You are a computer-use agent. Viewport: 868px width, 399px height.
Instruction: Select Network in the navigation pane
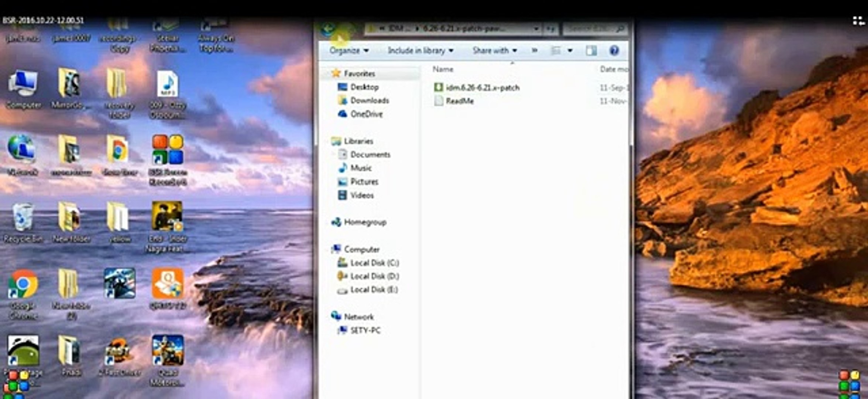pos(353,317)
